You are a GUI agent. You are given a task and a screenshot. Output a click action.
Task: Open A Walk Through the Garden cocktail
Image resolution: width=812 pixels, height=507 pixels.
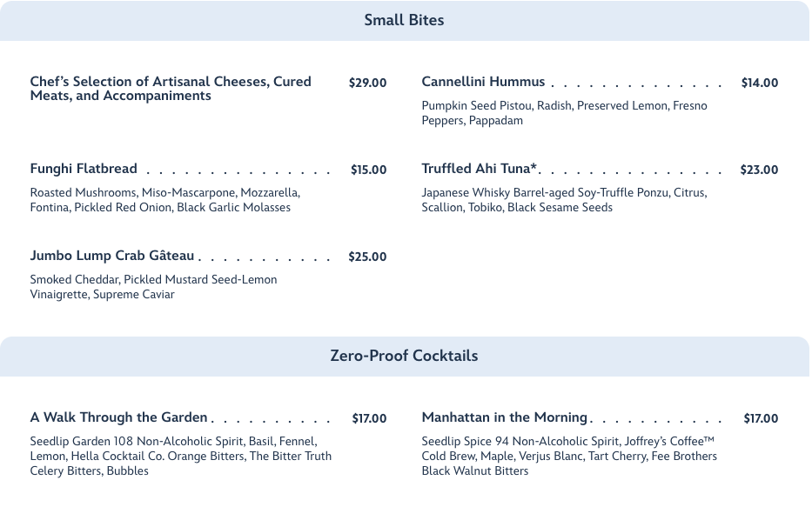(x=119, y=417)
